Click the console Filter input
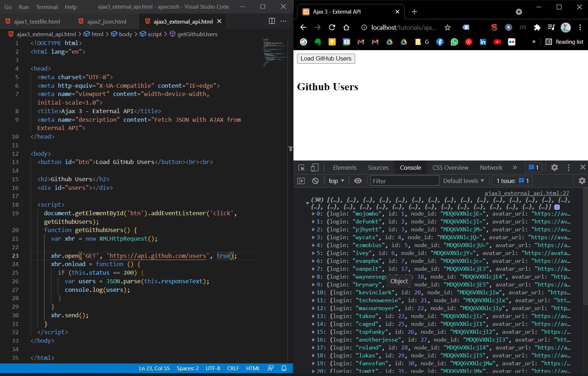This screenshot has width=588, height=376. tap(405, 181)
